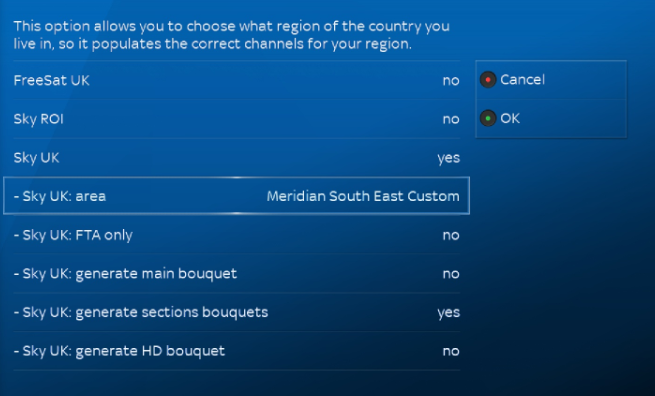Change generate main bouquet 'no' value
This screenshot has height=396, width=655.
tap(451, 274)
